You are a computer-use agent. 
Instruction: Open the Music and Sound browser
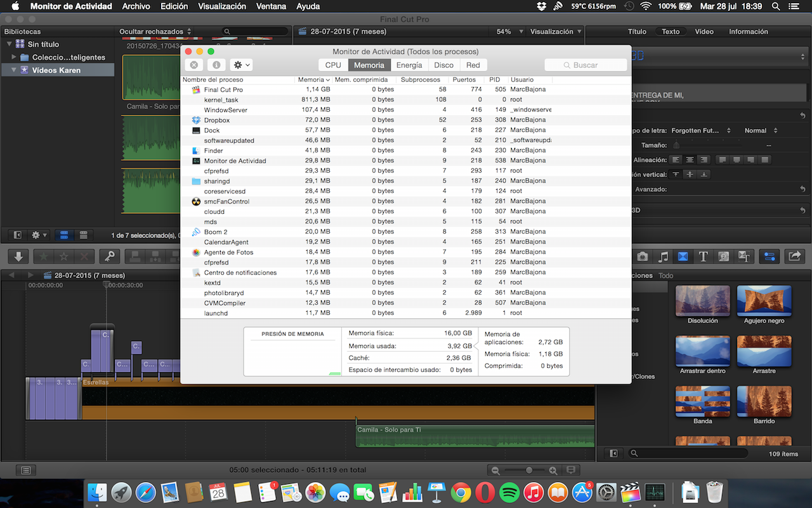[663, 257]
